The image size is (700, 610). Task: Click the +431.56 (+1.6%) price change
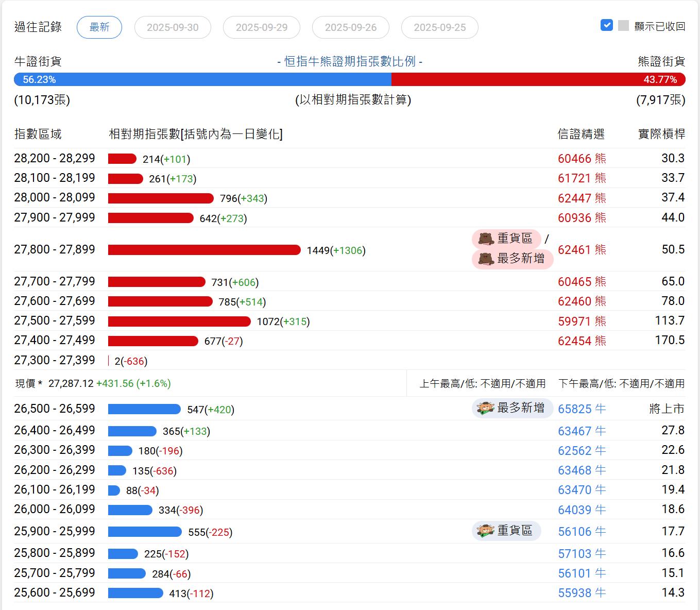click(x=133, y=383)
